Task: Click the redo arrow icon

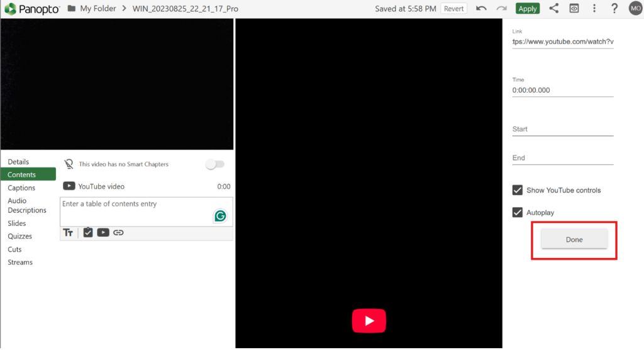Action: tap(501, 8)
